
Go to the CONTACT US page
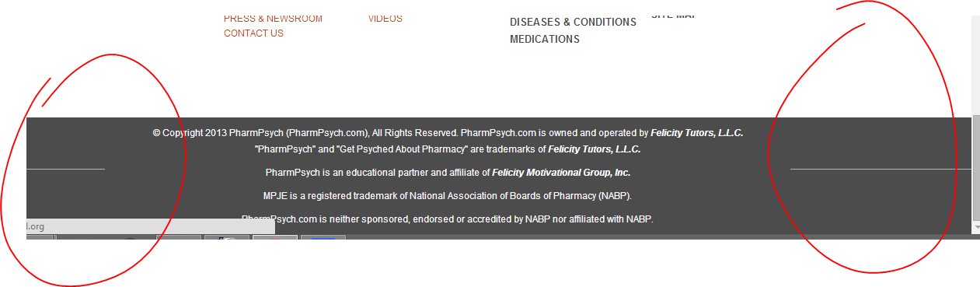(x=253, y=33)
